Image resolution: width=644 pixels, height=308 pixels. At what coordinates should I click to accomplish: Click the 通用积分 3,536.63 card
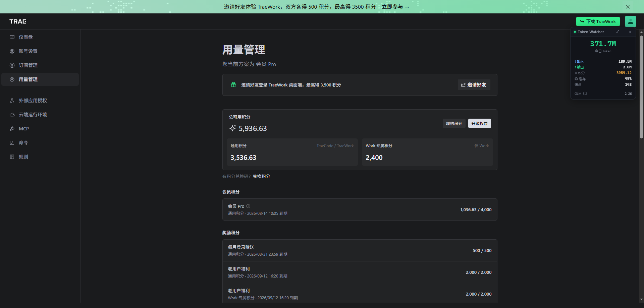(292, 152)
